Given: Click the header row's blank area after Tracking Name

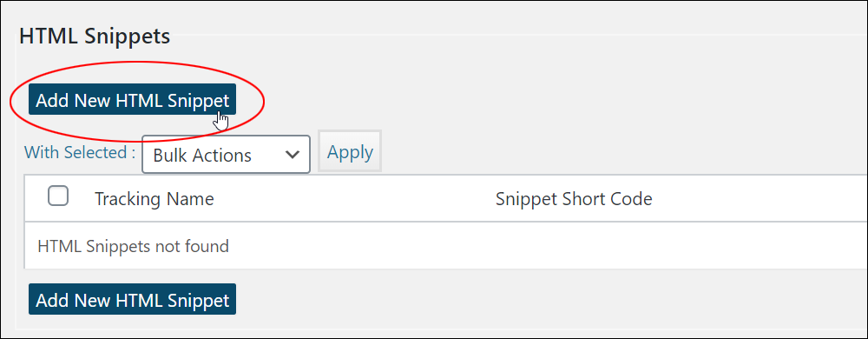Looking at the screenshot, I should (x=354, y=199).
